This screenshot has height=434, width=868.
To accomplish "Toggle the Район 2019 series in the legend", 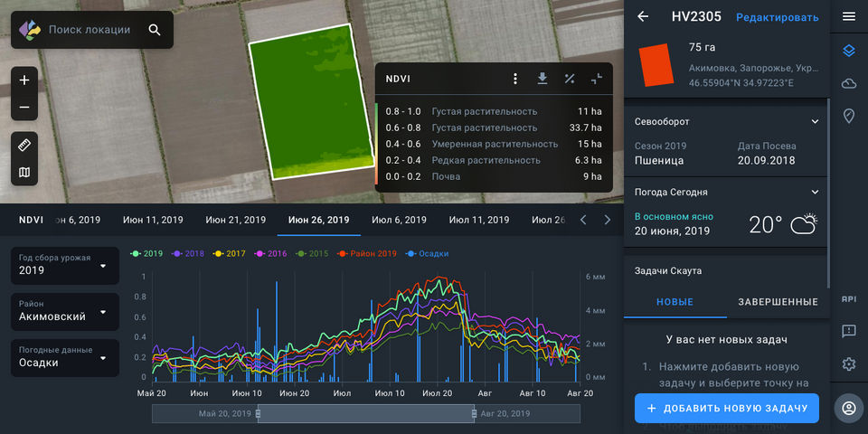I will coord(367,253).
